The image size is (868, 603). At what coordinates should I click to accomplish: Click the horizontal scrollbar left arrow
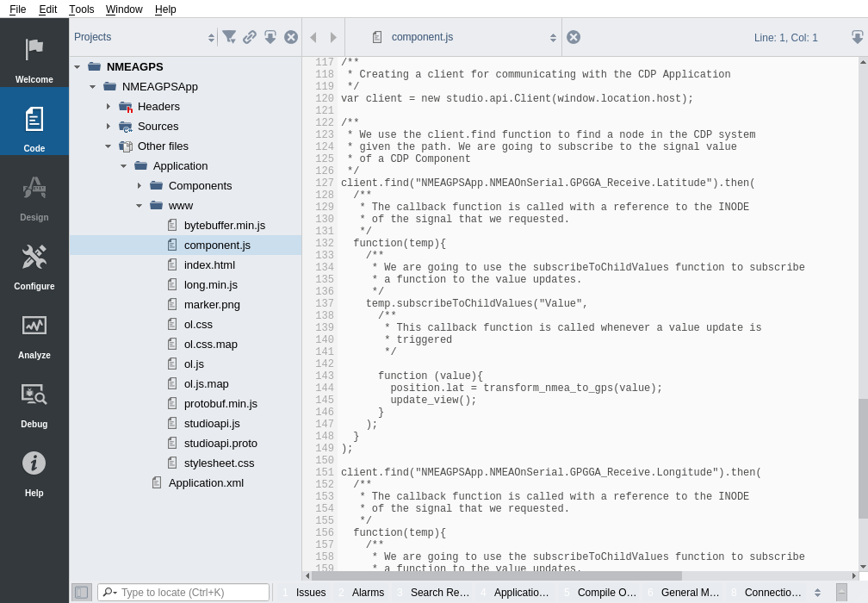point(307,576)
